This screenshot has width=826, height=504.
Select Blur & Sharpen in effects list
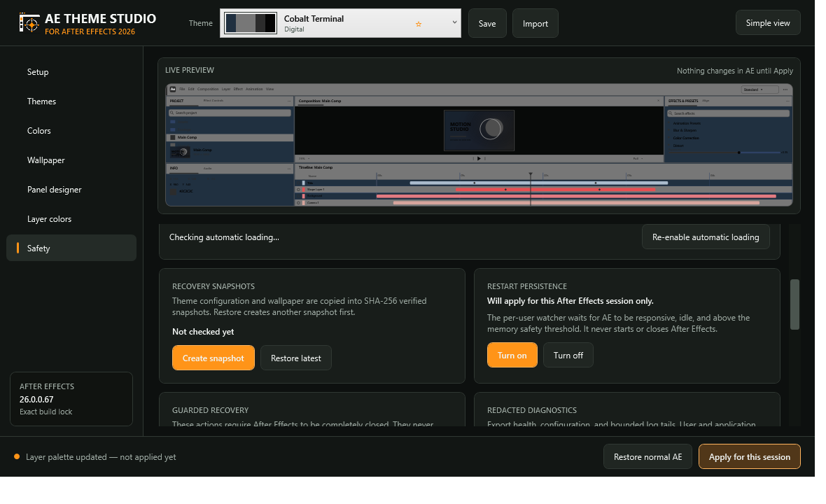pyautogui.click(x=685, y=130)
